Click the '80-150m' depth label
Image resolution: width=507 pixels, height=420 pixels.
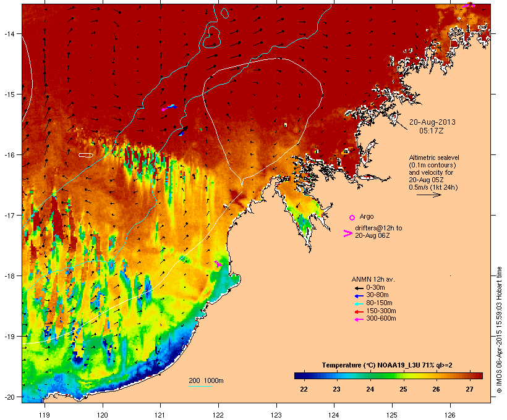(379, 303)
